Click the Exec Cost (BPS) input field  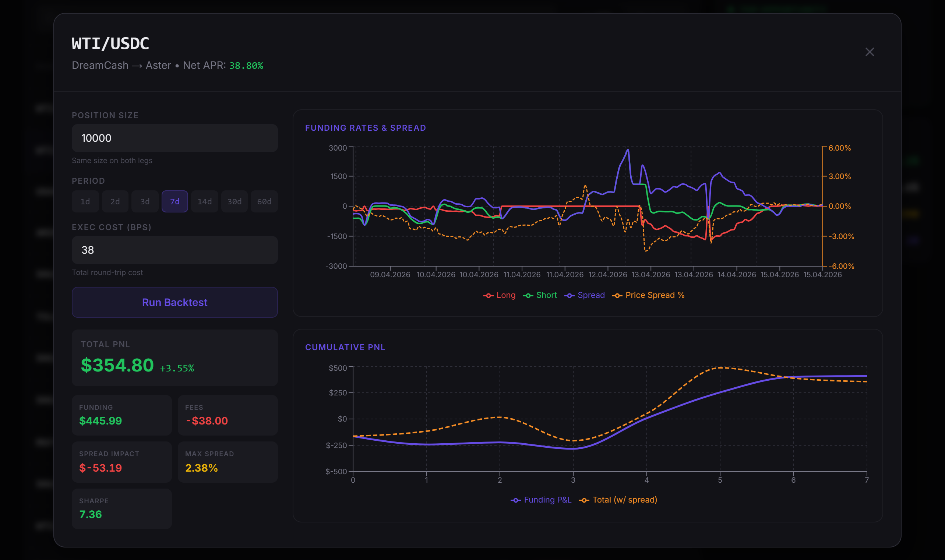(x=174, y=250)
